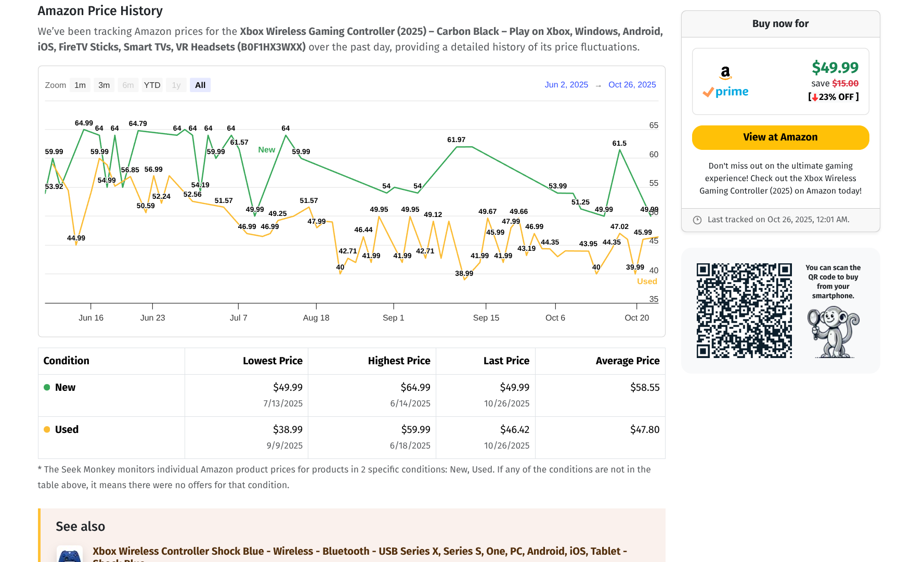
Task: Click the See also heading
Action: click(x=80, y=527)
